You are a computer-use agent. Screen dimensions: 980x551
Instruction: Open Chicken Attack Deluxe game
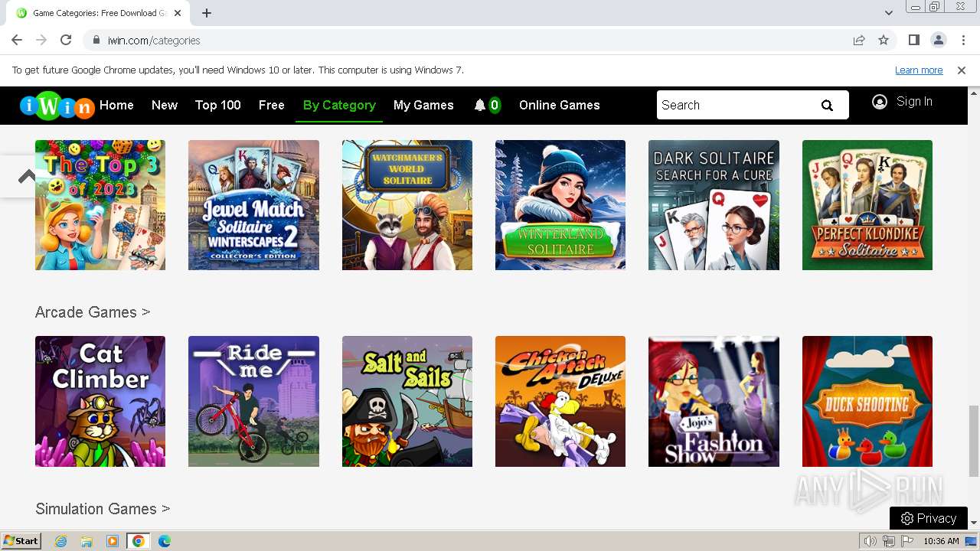560,401
